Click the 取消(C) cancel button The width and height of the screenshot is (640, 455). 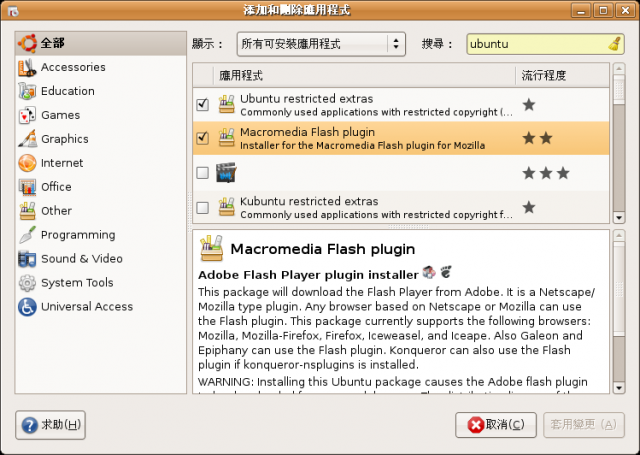pyautogui.click(x=496, y=425)
